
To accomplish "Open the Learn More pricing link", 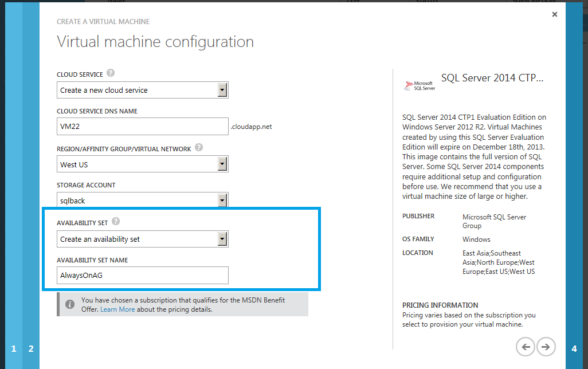I will [x=117, y=309].
